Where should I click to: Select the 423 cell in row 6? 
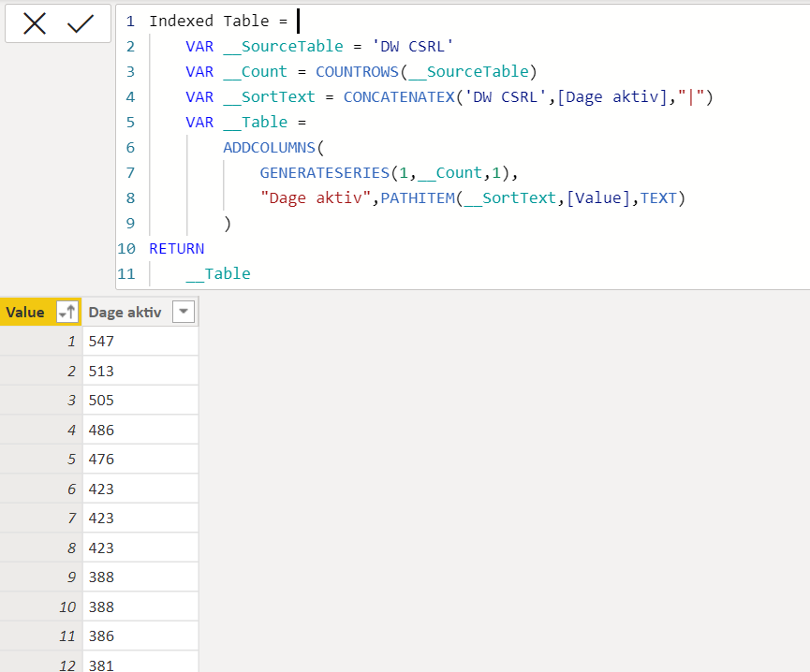(140, 489)
